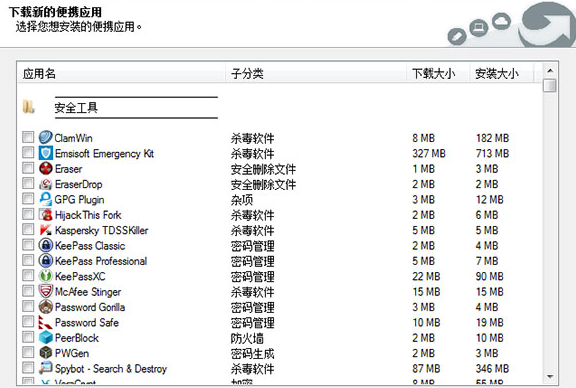Check the Kaspersky TDSSKiller checkbox

28,230
